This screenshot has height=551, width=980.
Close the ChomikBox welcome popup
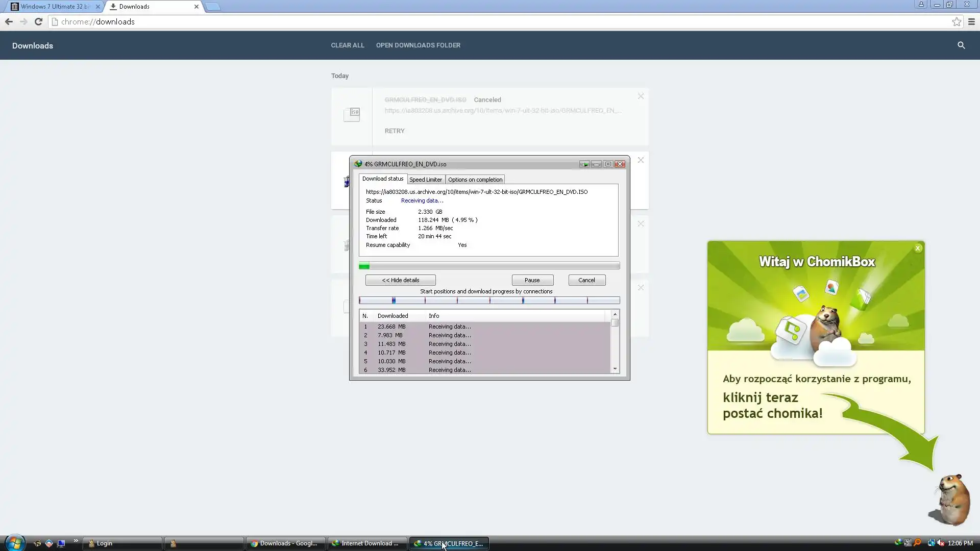click(x=918, y=248)
